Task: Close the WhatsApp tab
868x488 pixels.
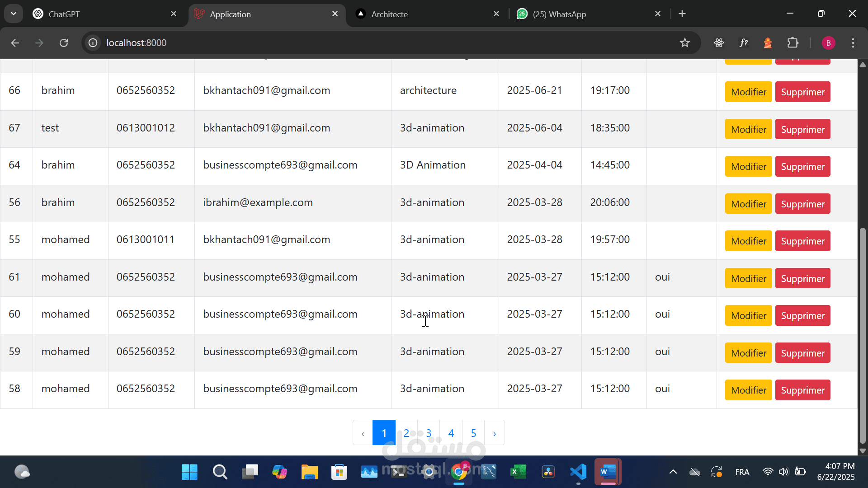Action: pos(658,14)
